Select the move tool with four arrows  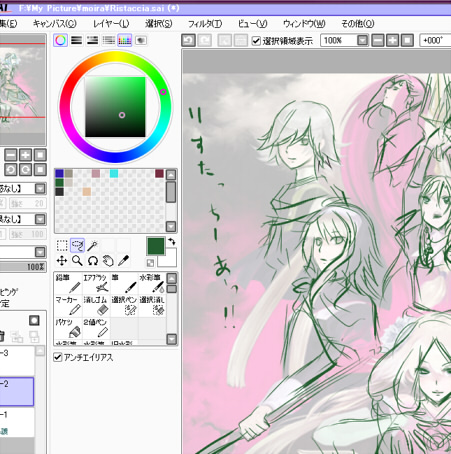pos(62,261)
